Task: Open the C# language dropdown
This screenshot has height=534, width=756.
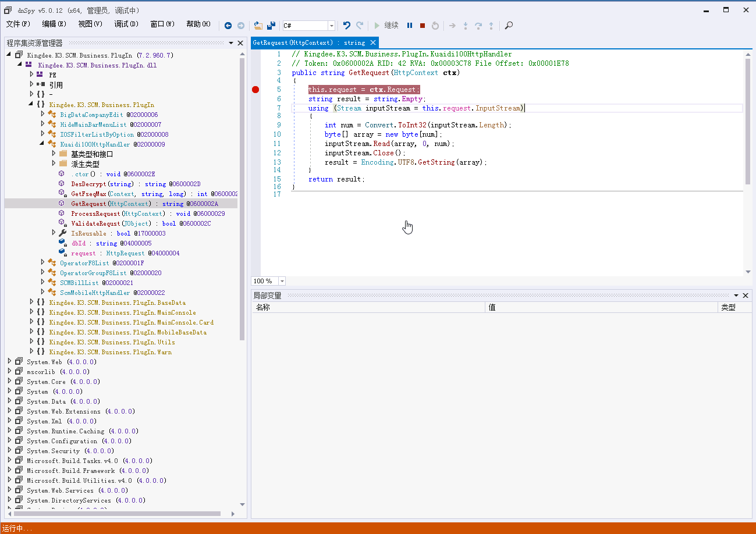Action: click(x=331, y=26)
